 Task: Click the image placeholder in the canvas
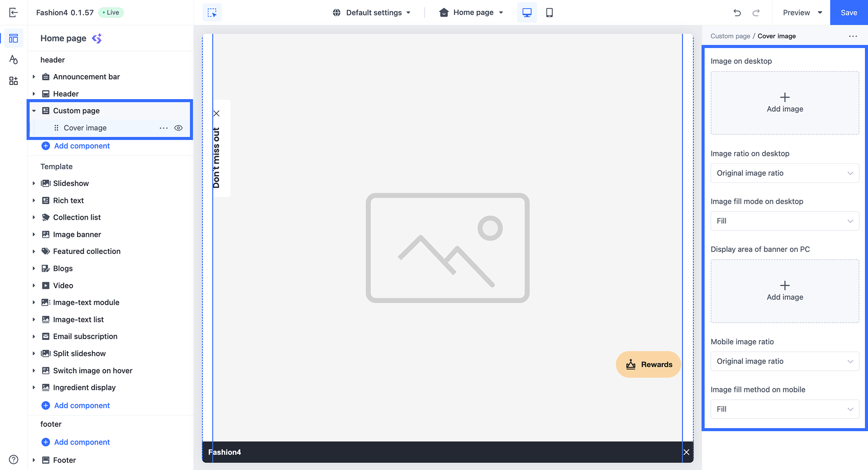tap(447, 248)
